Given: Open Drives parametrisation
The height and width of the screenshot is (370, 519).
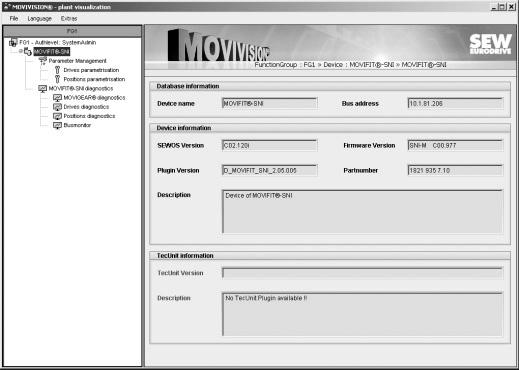Looking at the screenshot, I should 91,70.
